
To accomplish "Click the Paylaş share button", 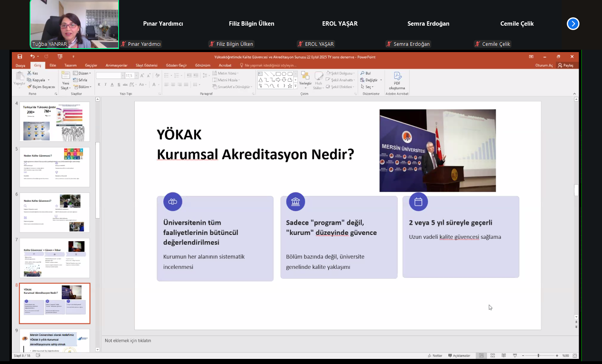I will 566,66.
